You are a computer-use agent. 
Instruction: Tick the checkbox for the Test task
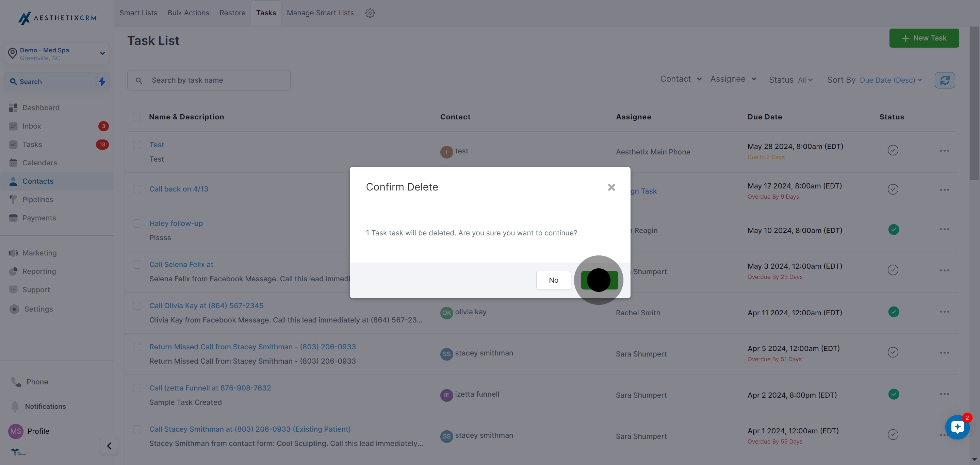click(137, 145)
